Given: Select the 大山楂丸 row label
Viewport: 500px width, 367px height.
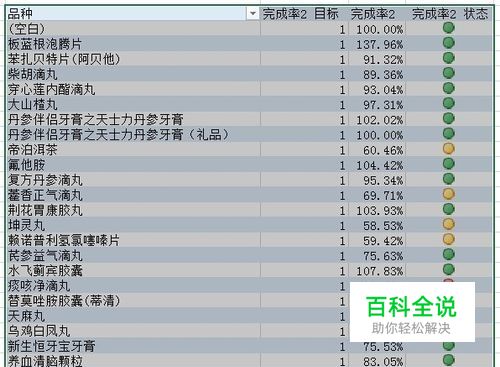Looking at the screenshot, I should [33, 105].
